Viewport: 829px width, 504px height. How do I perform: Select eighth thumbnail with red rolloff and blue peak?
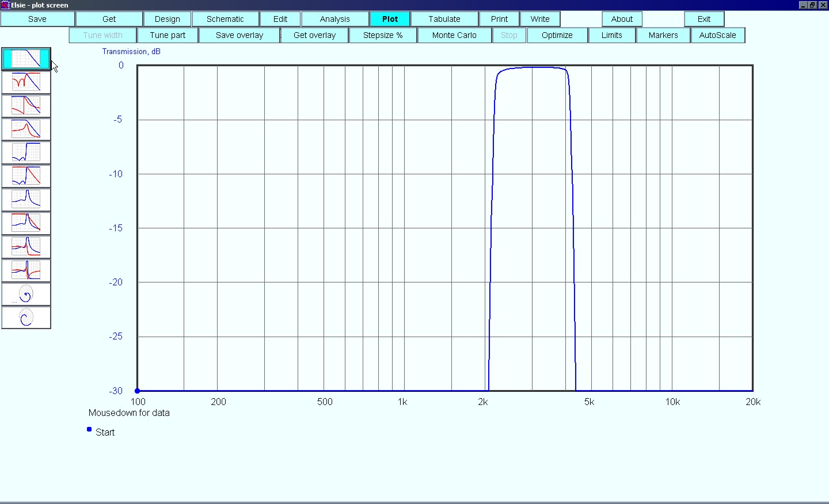coord(26,223)
